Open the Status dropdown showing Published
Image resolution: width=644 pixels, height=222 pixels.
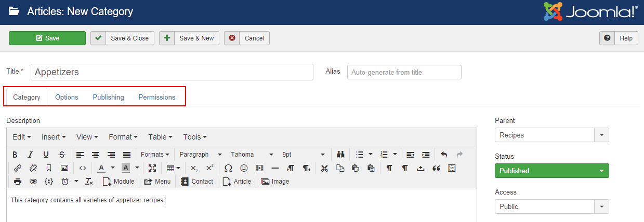tap(551, 171)
